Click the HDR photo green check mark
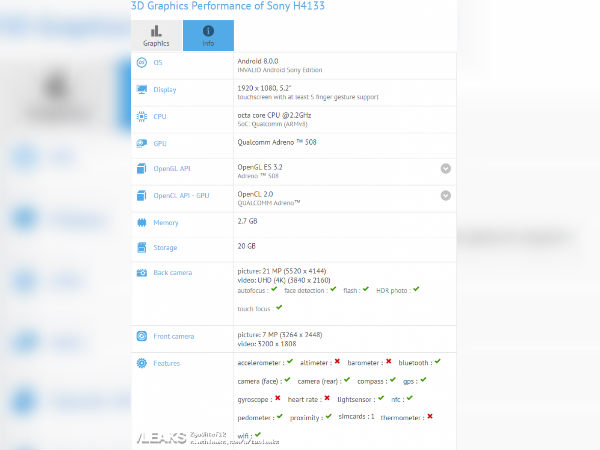The height and width of the screenshot is (450, 600). point(416,289)
